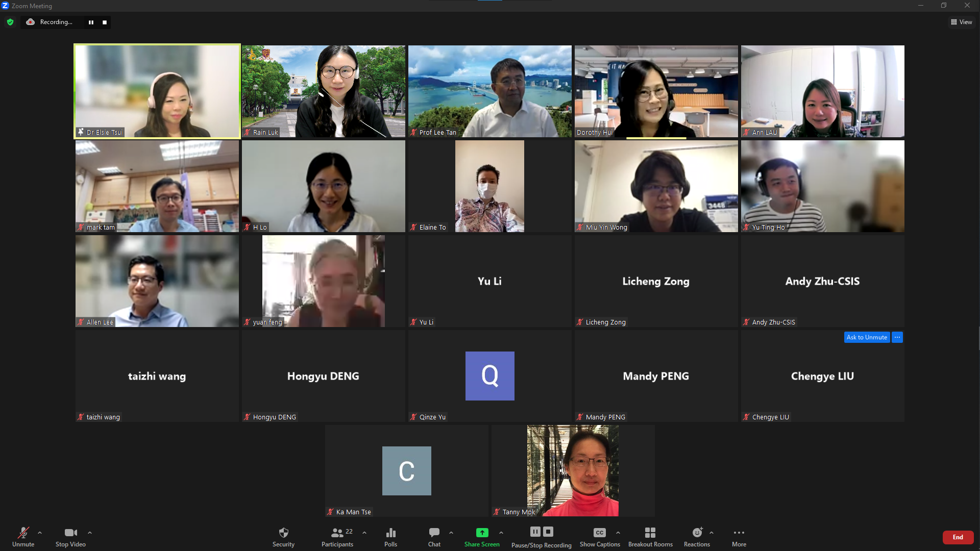Open the Chat panel

point(434,533)
